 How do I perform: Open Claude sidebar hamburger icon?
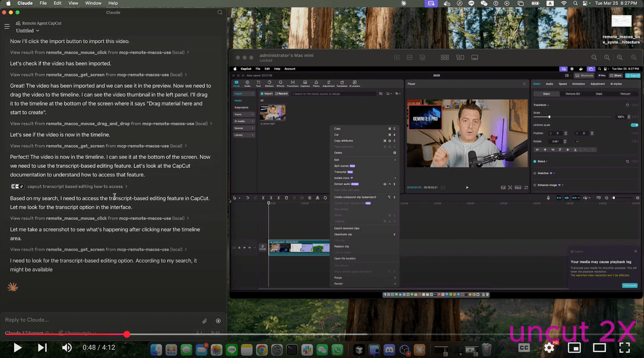tap(8, 26)
